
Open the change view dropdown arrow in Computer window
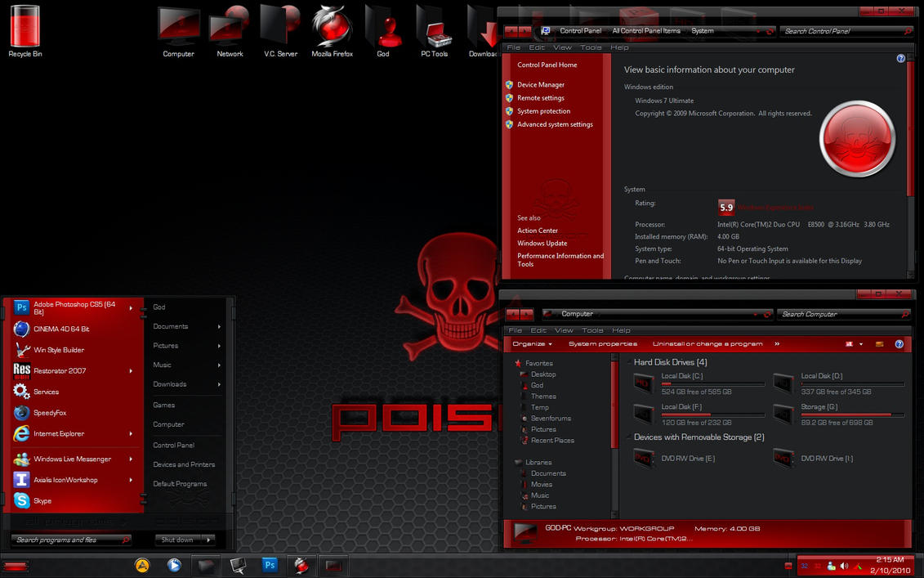[861, 344]
